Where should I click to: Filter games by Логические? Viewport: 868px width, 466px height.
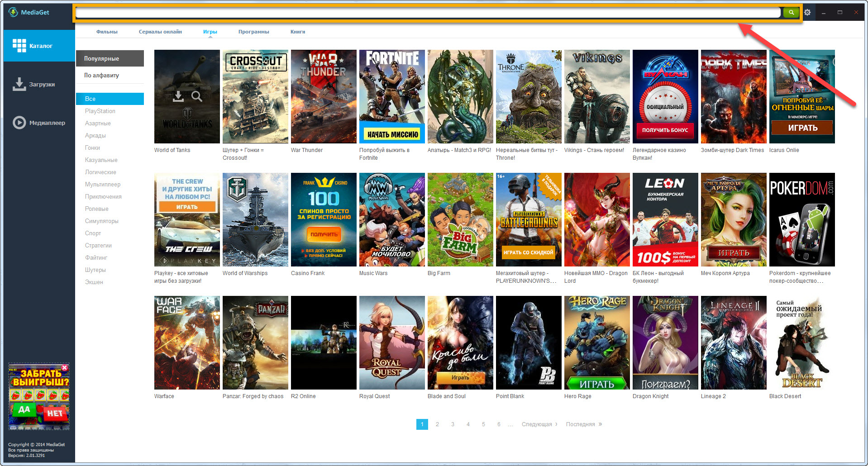pyautogui.click(x=100, y=172)
